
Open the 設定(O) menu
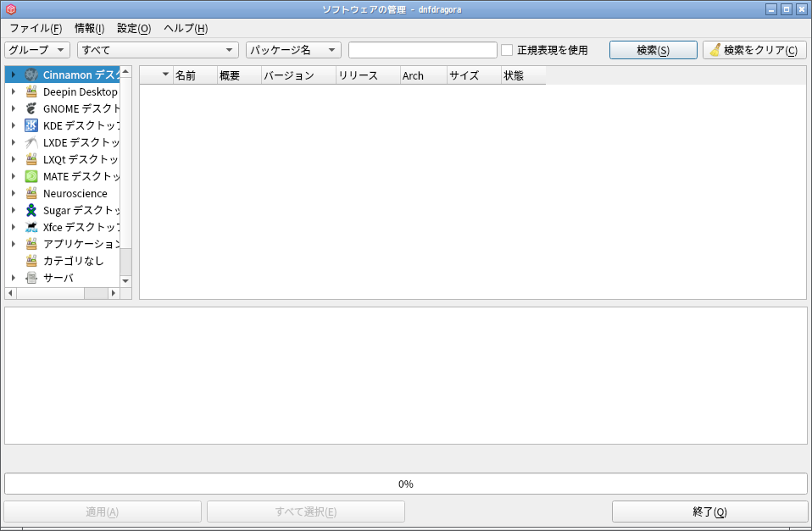134,29
